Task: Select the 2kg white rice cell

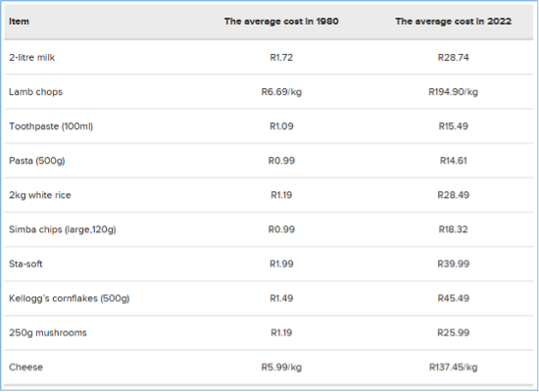Action: pyautogui.click(x=40, y=195)
